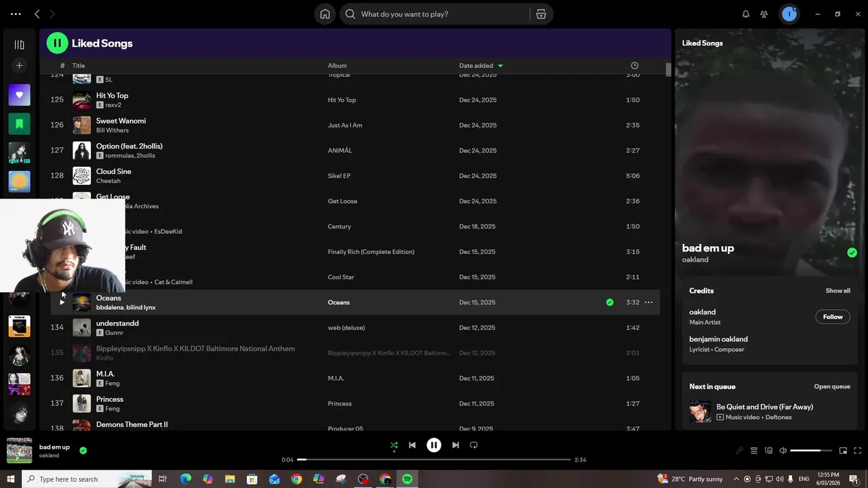Sort by the duration clock icon
The image size is (868, 488).
(635, 66)
